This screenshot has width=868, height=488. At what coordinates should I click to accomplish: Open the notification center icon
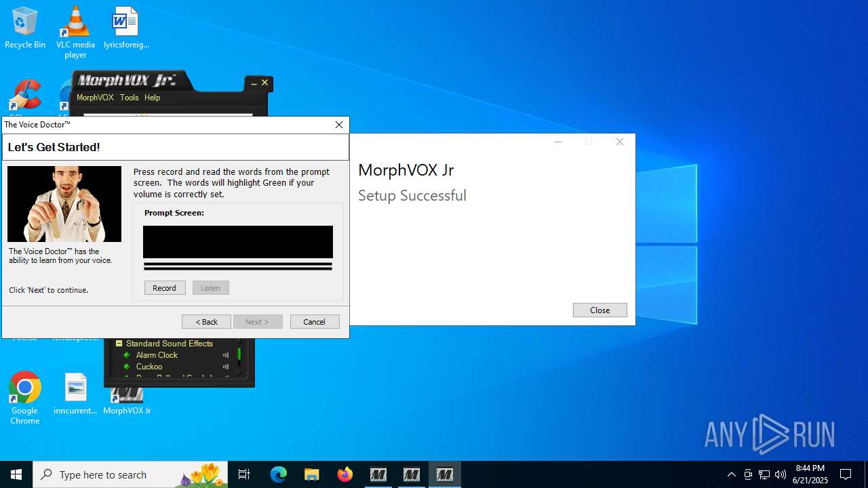click(846, 474)
